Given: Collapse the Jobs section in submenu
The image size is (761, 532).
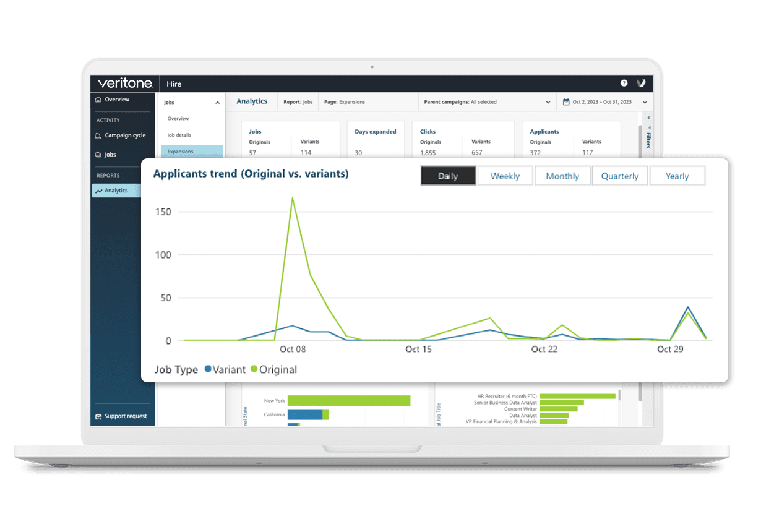Looking at the screenshot, I should pyautogui.click(x=217, y=103).
